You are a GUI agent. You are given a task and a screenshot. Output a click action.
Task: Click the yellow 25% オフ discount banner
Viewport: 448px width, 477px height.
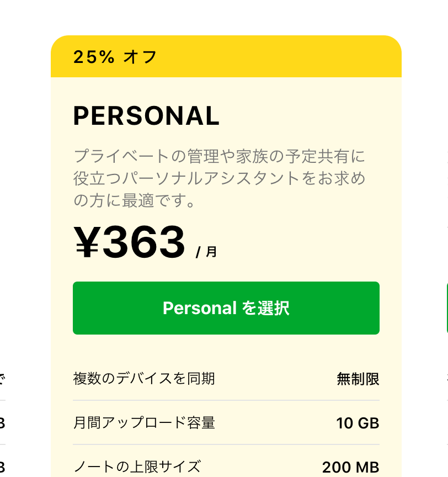pos(226,57)
